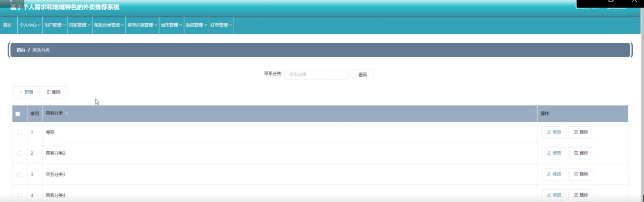
Task: Expand the 城市管理 menu
Action: tap(171, 25)
